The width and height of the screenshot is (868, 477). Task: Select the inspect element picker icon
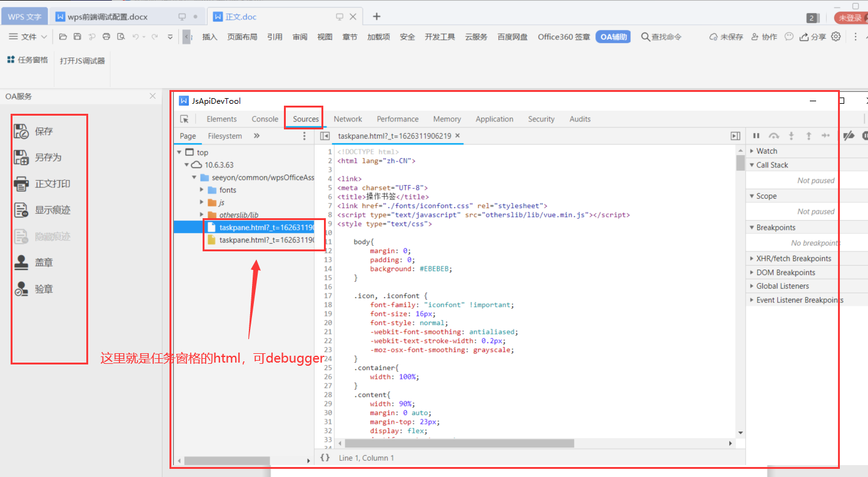point(184,119)
